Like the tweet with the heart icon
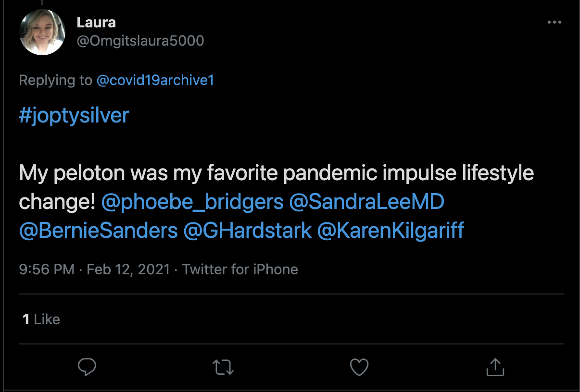The image size is (580, 392). 359,367
